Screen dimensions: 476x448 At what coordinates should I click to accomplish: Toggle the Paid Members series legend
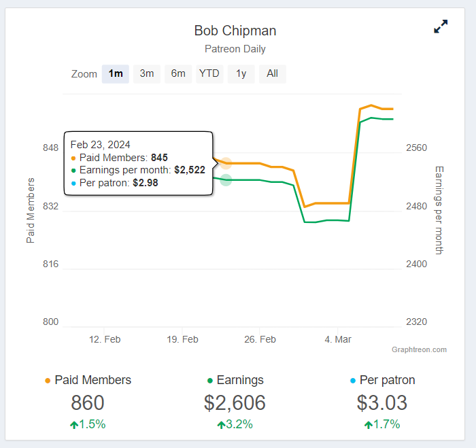88,380
